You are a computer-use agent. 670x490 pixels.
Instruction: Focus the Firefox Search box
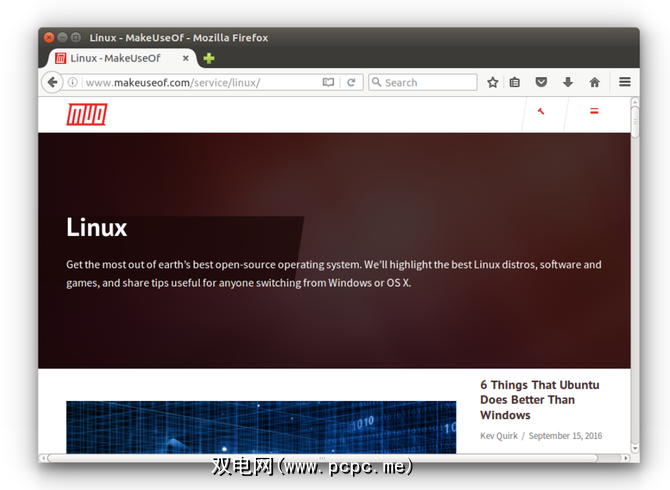click(x=423, y=82)
